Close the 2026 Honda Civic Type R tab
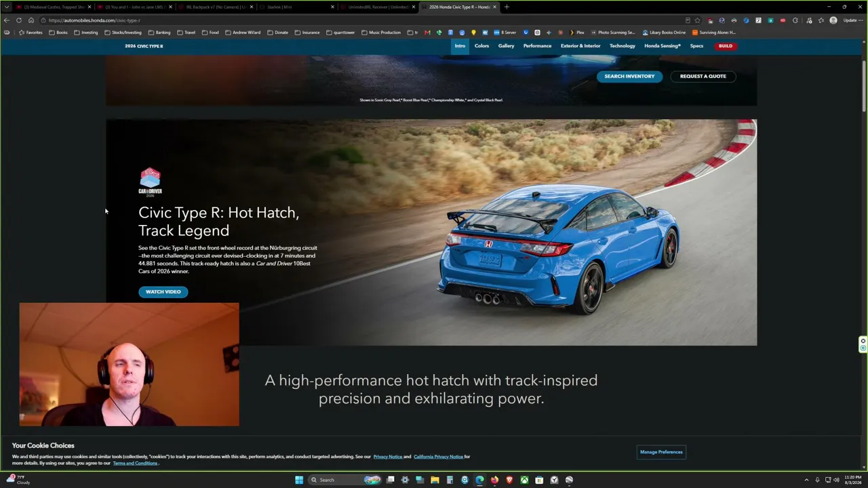The image size is (868, 488). coord(494,7)
